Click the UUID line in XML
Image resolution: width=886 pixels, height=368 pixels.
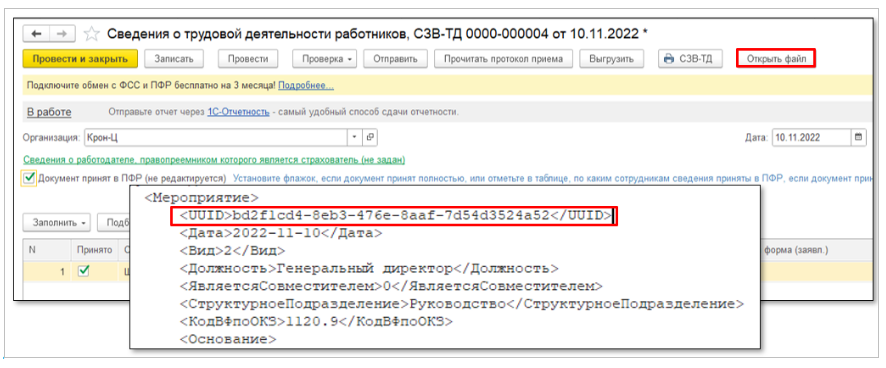click(x=395, y=215)
